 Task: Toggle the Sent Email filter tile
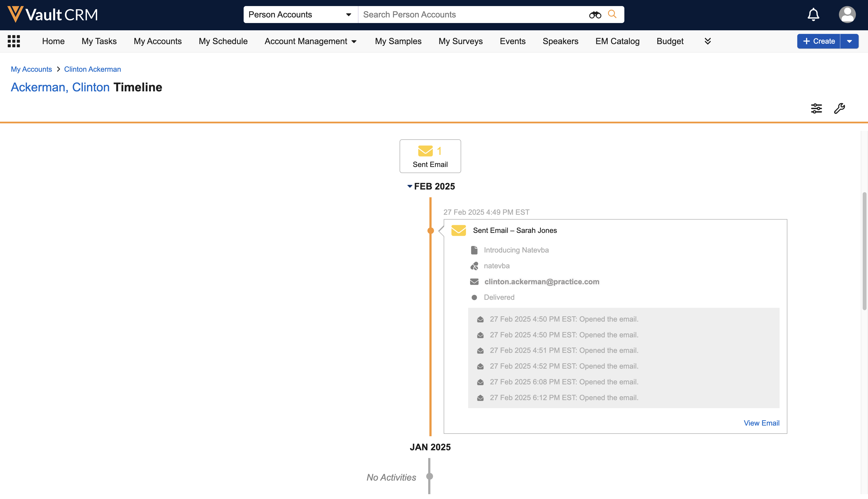point(430,156)
